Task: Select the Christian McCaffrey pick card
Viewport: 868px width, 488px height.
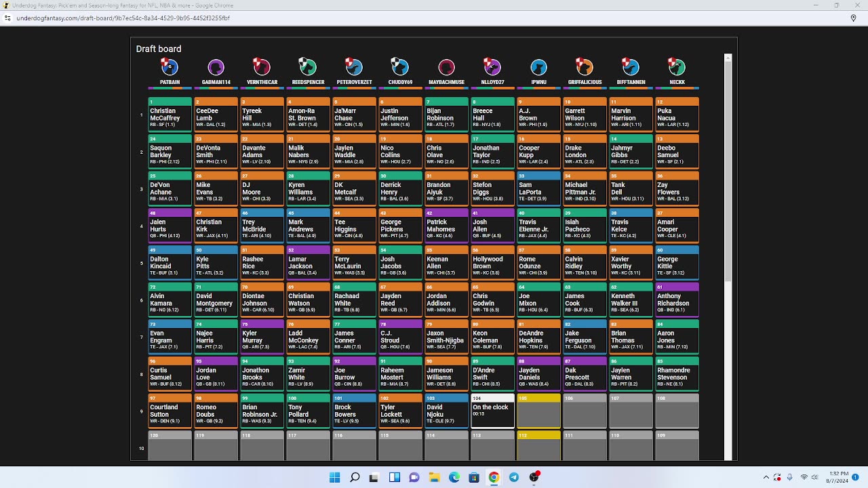Action: [x=170, y=115]
